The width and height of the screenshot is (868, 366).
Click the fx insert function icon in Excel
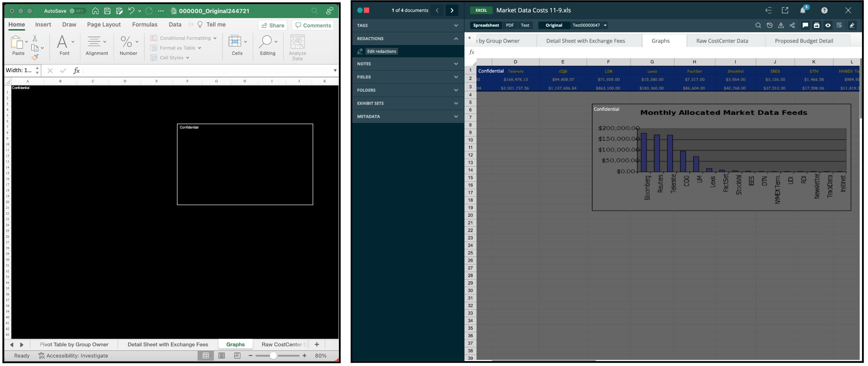click(x=77, y=71)
